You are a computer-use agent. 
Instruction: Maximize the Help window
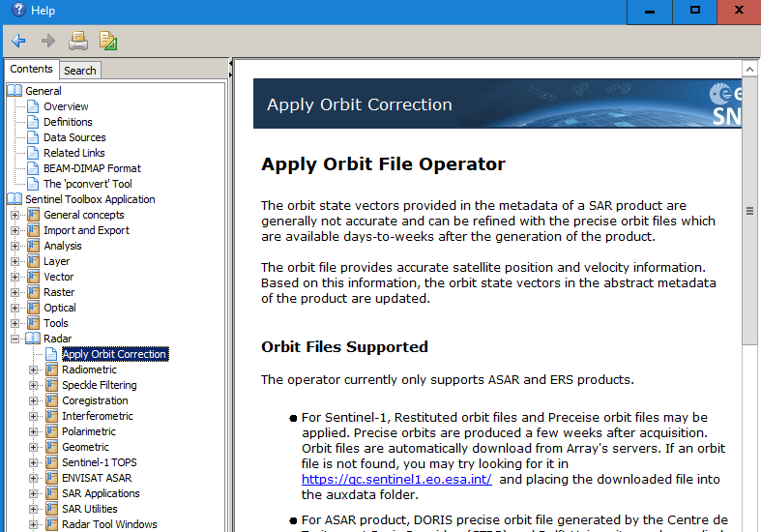click(x=694, y=11)
